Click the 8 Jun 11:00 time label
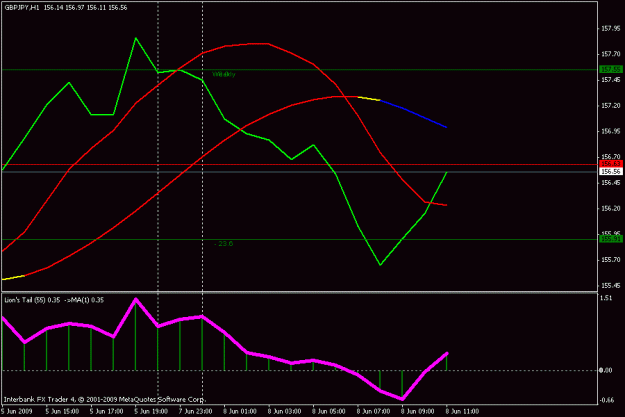Screen dimensions: 625x417 tap(462, 411)
